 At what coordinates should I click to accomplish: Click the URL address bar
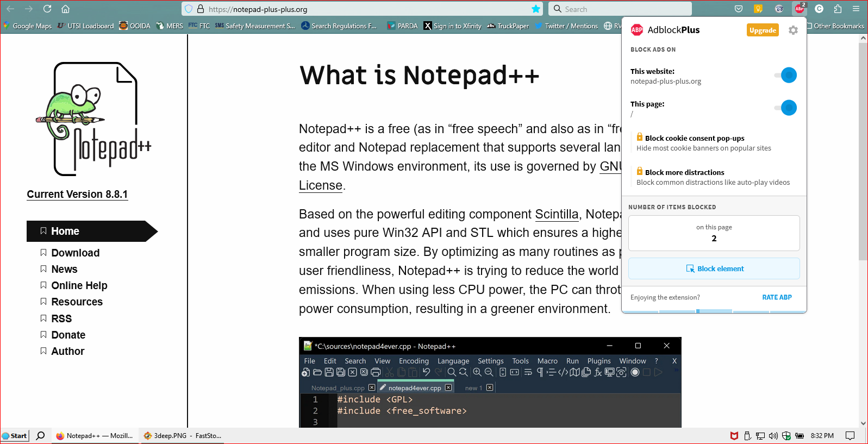[361, 9]
